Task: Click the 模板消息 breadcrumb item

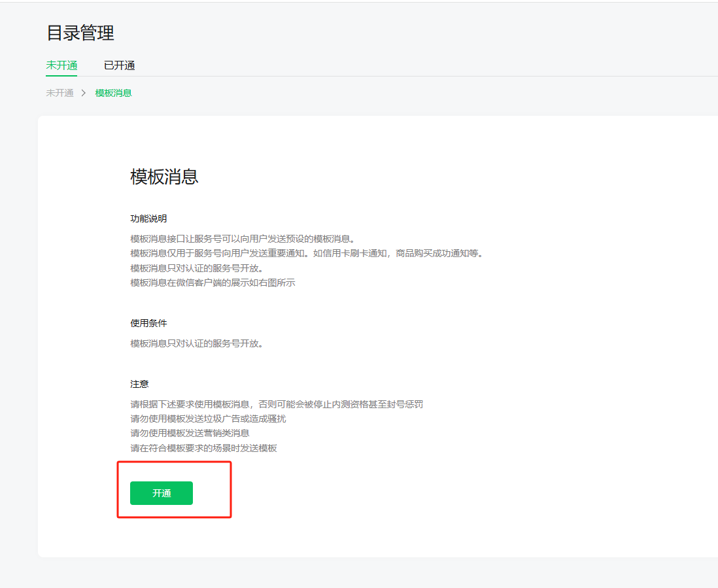Action: [113, 93]
